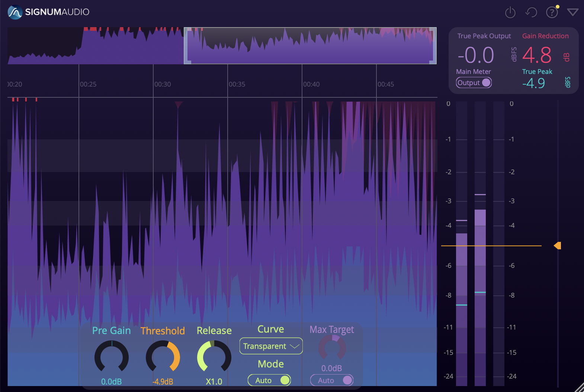This screenshot has width=584, height=392.
Task: Click the Signum Audio logo
Action: pyautogui.click(x=49, y=12)
